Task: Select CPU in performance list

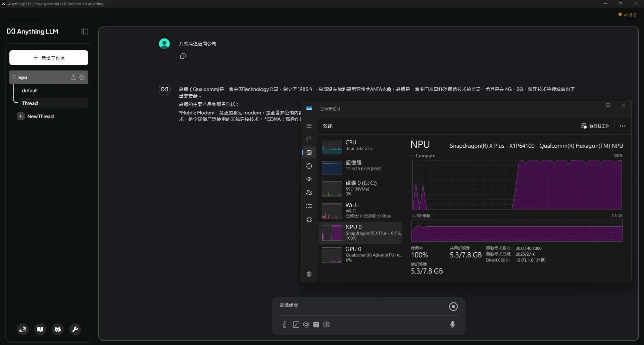Action: (360, 146)
